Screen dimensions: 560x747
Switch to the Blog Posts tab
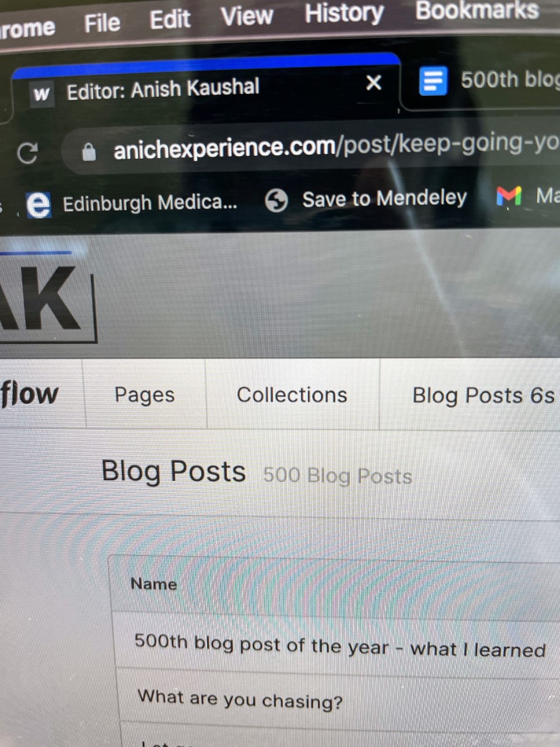coord(483,396)
